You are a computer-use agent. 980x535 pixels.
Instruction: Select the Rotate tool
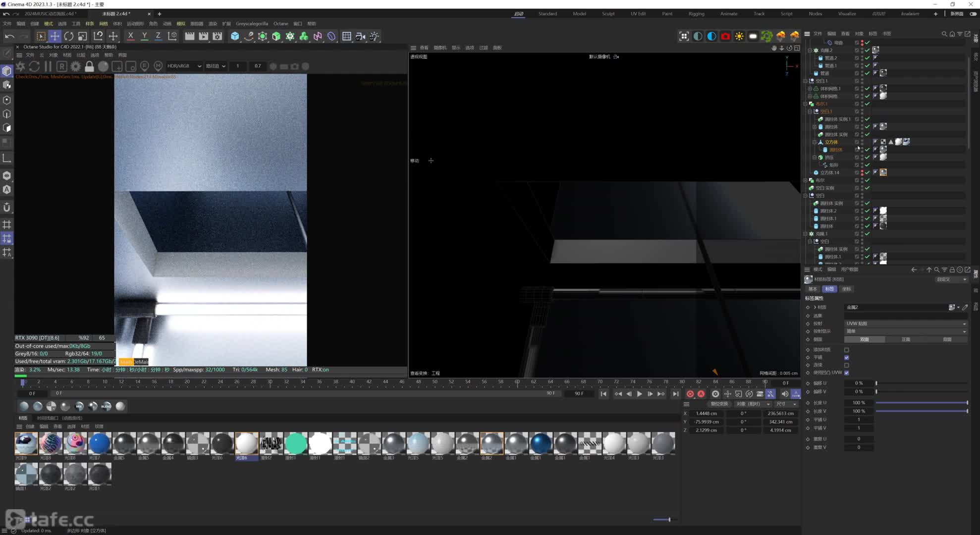pyautogui.click(x=69, y=36)
